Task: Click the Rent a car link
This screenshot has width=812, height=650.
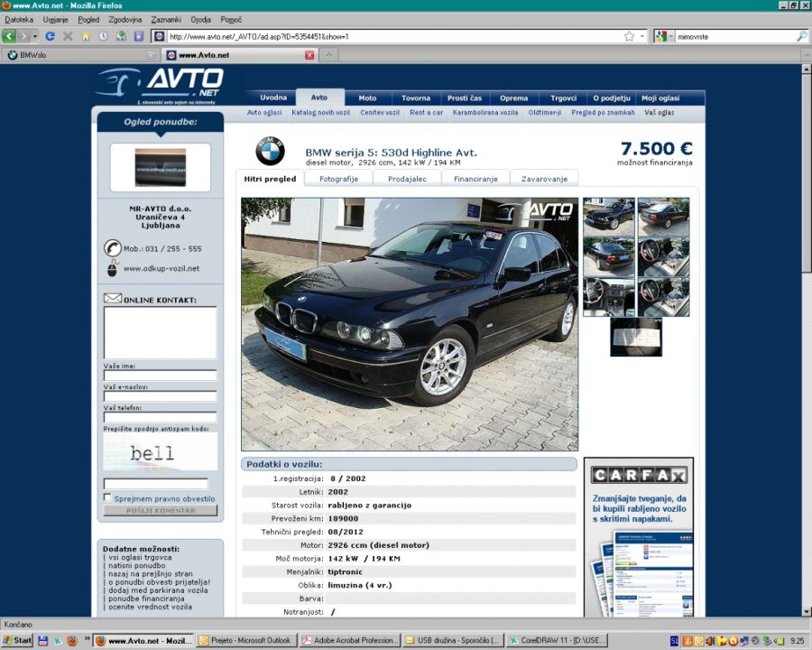Action: click(426, 113)
